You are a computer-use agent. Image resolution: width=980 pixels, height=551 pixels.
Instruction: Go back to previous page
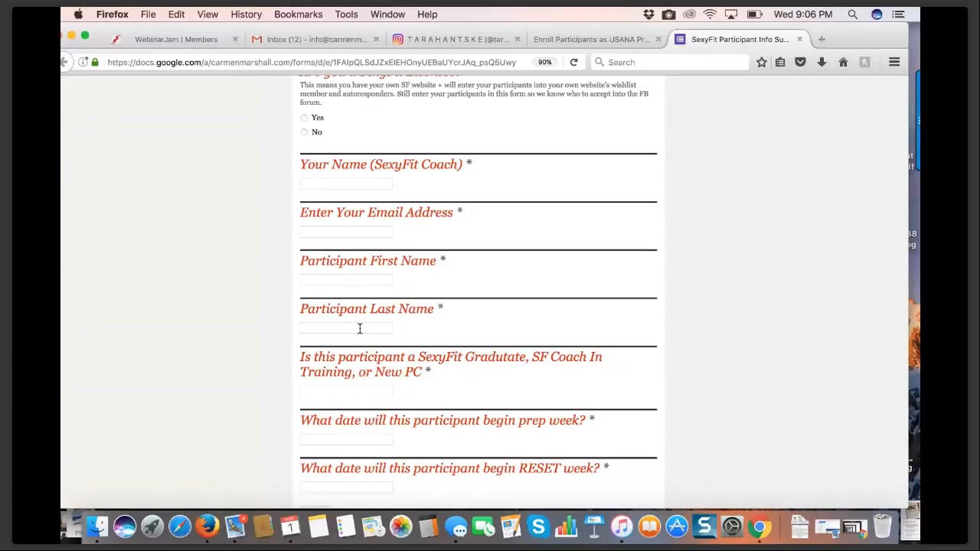(65, 62)
